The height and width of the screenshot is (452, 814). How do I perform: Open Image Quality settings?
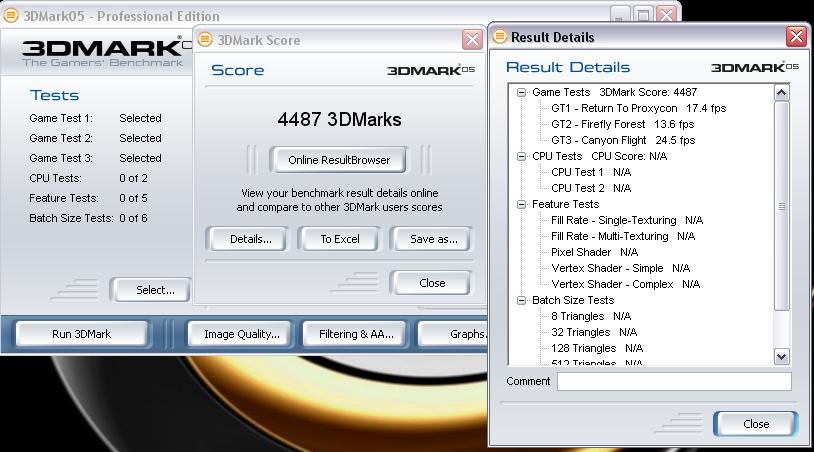pyautogui.click(x=241, y=334)
